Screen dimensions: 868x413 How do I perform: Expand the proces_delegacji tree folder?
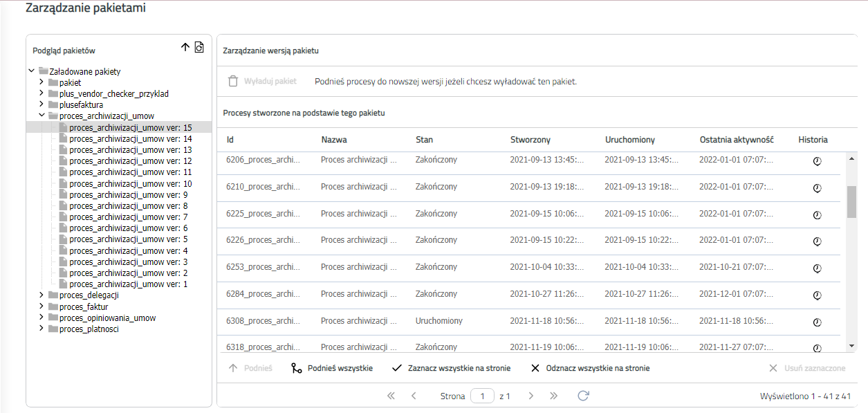point(41,295)
